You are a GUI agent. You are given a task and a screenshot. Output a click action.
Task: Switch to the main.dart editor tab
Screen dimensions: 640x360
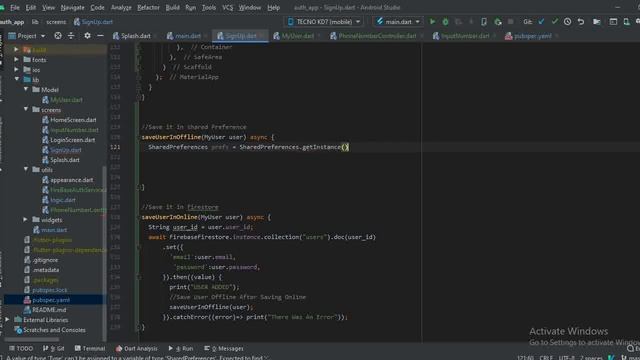184,36
